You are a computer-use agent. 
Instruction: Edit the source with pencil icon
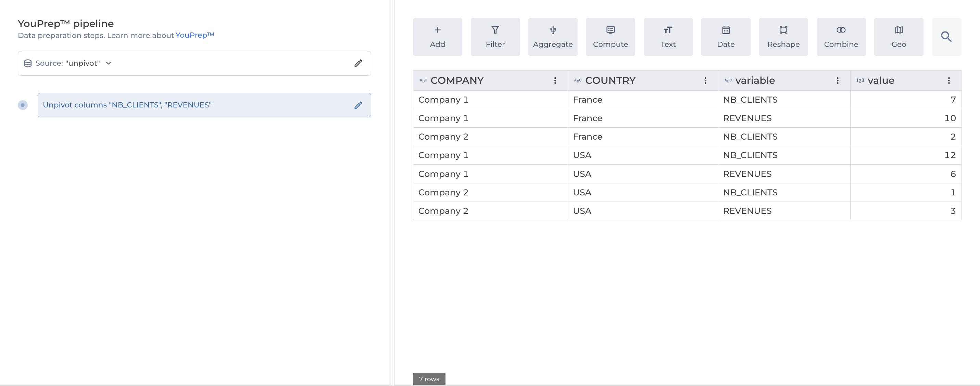(358, 63)
